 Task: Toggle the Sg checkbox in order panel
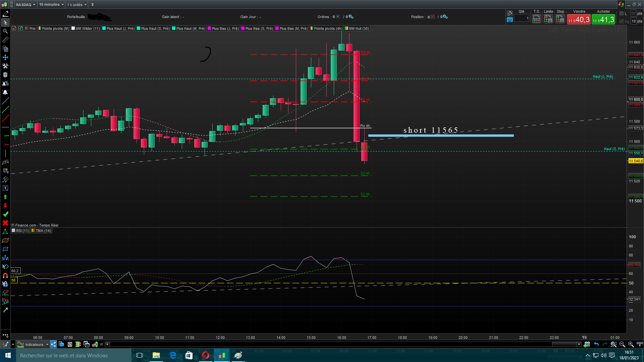(622, 21)
